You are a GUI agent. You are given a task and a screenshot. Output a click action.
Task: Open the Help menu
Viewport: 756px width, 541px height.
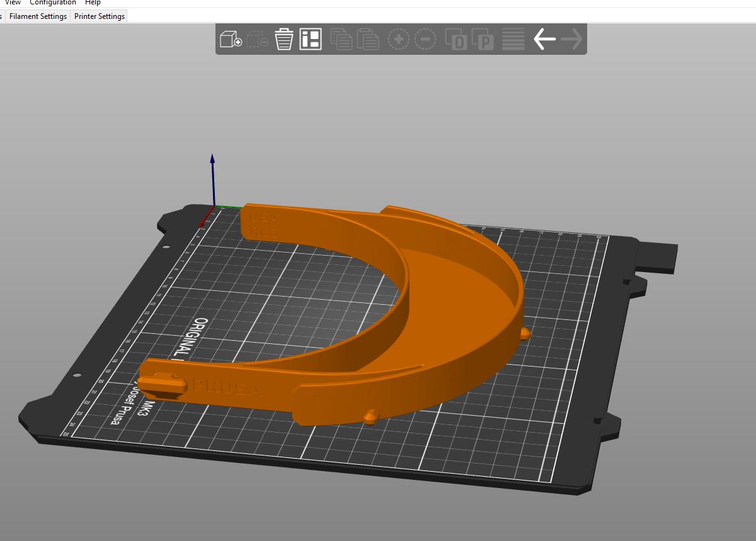tap(93, 3)
